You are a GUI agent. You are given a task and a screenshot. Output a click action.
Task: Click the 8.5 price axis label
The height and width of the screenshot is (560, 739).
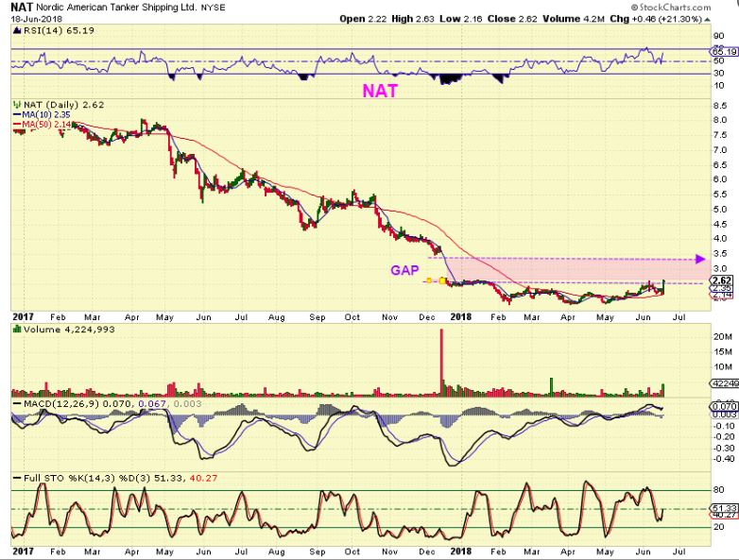(x=720, y=106)
